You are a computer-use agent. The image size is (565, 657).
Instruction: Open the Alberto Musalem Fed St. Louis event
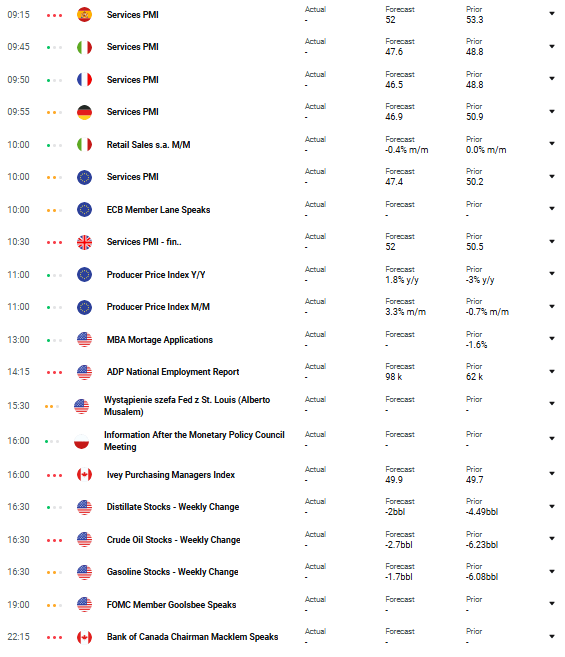click(x=187, y=406)
